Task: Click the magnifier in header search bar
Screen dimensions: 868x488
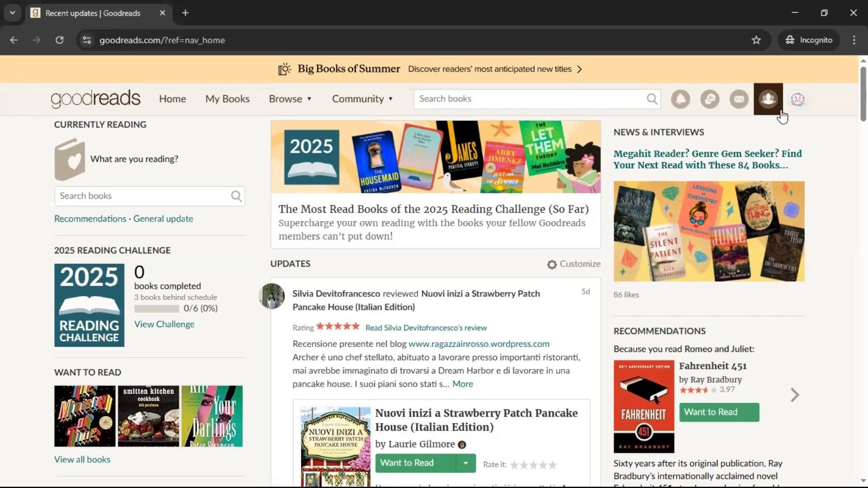Action: click(x=652, y=99)
